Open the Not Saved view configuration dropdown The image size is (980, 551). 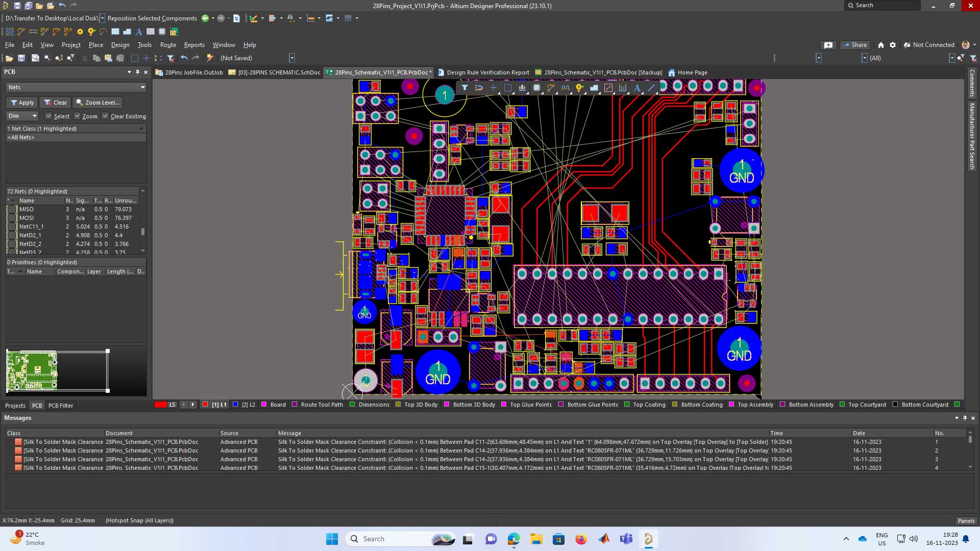[292, 58]
